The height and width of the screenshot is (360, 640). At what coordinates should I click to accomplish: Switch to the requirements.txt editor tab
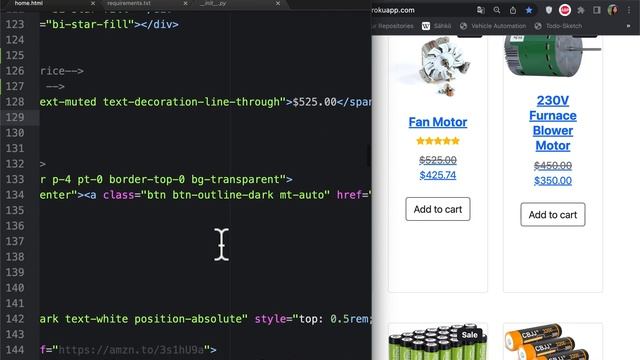(x=129, y=3)
